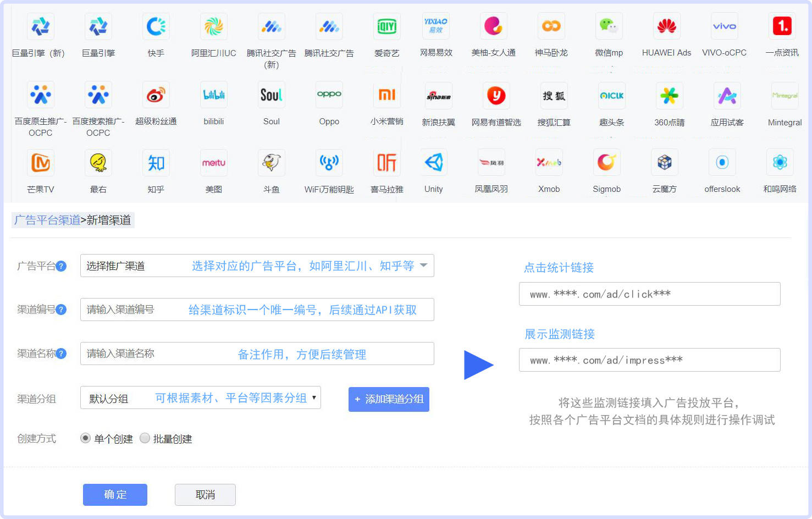Select the 美柚-女人通 icon
The height and width of the screenshot is (519, 812).
click(494, 26)
